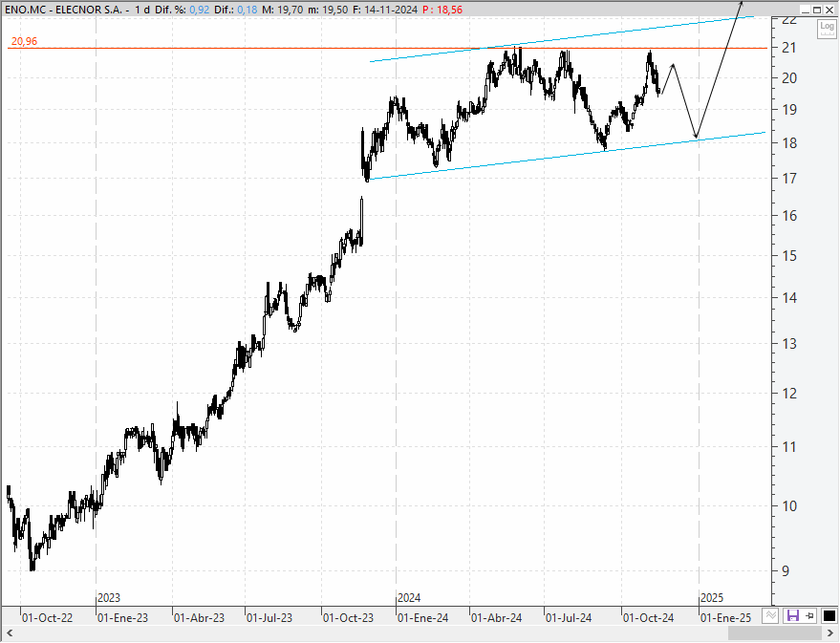Viewport: 840px width, 643px height.
Task: Click the 01-Jul-24 date label
Action: pyautogui.click(x=569, y=618)
